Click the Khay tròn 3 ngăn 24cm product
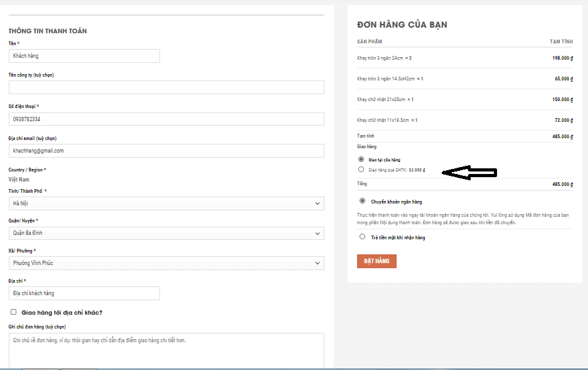This screenshot has height=385, width=588. point(380,58)
